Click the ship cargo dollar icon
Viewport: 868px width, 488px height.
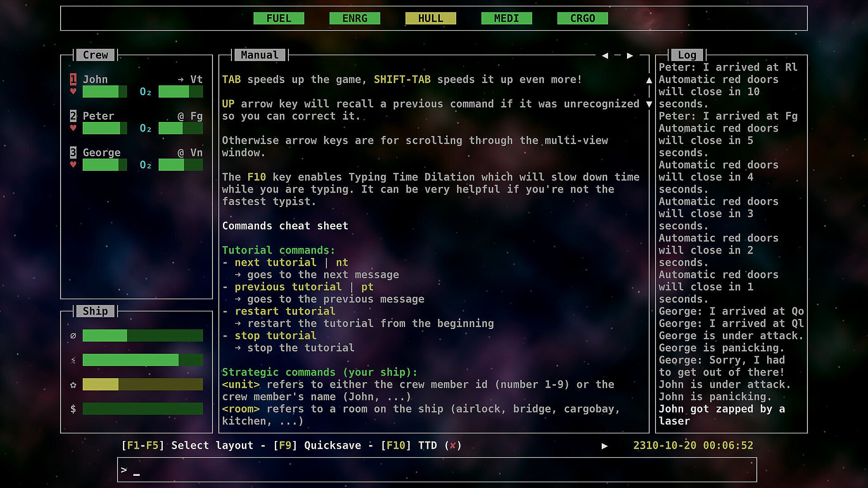click(73, 409)
